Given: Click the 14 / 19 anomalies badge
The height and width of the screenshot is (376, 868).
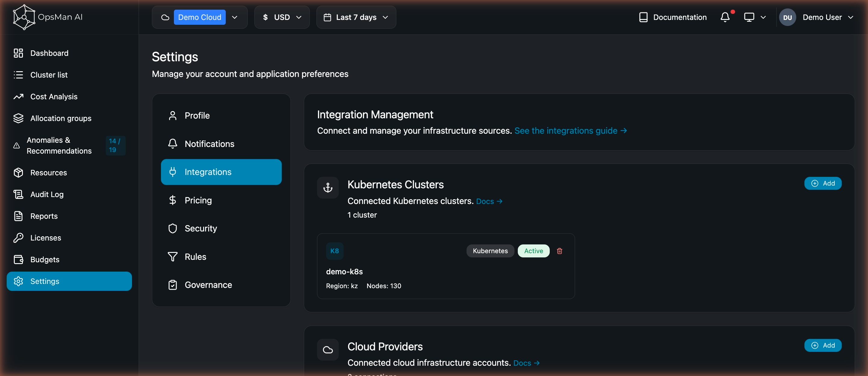Looking at the screenshot, I should click(x=115, y=145).
